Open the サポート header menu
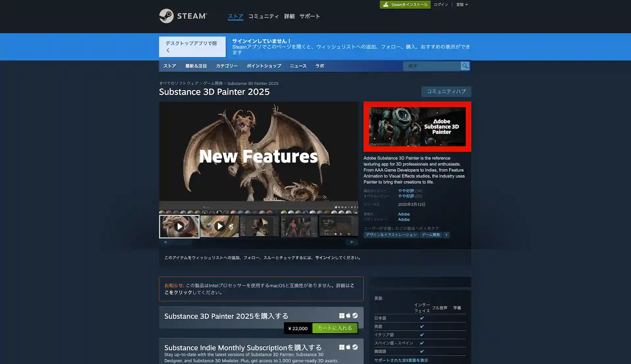631x364 pixels. 310,16
